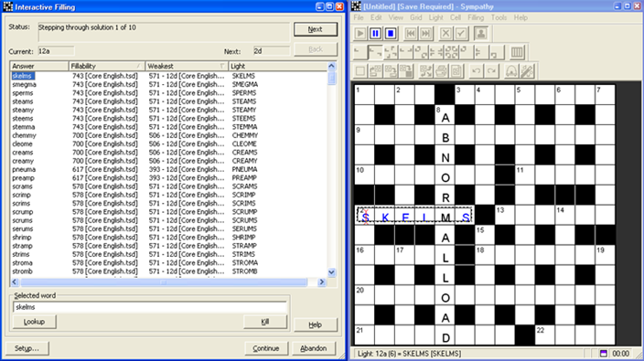Click the Redo arrow icon

[491, 71]
